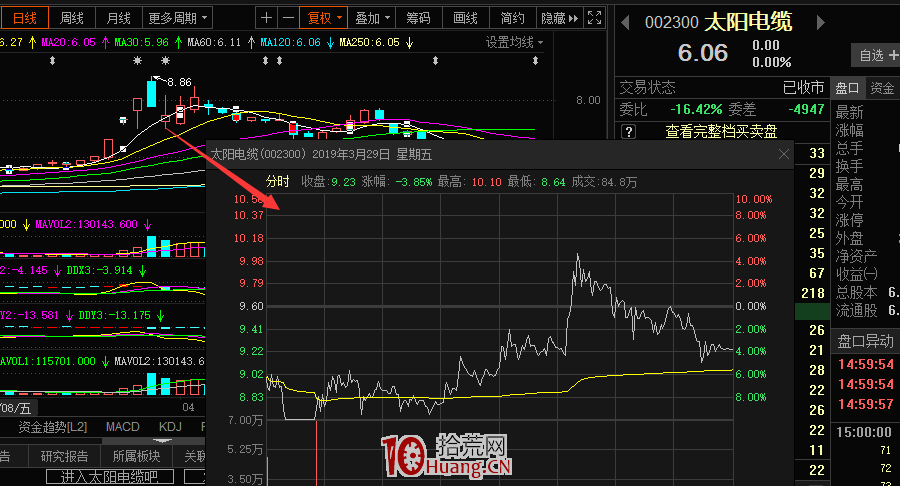Image resolution: width=900 pixels, height=486 pixels.
Task: Click the 净资产 row label
Action: [x=856, y=256]
